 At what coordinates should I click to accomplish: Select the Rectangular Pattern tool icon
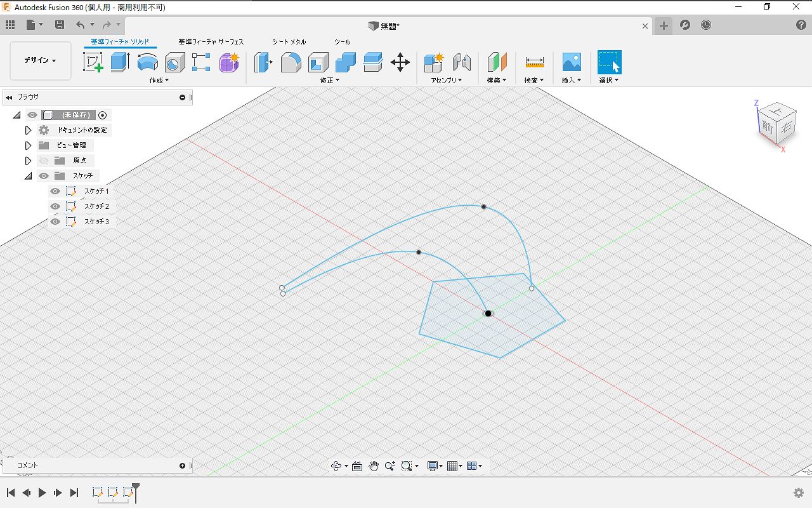point(201,62)
